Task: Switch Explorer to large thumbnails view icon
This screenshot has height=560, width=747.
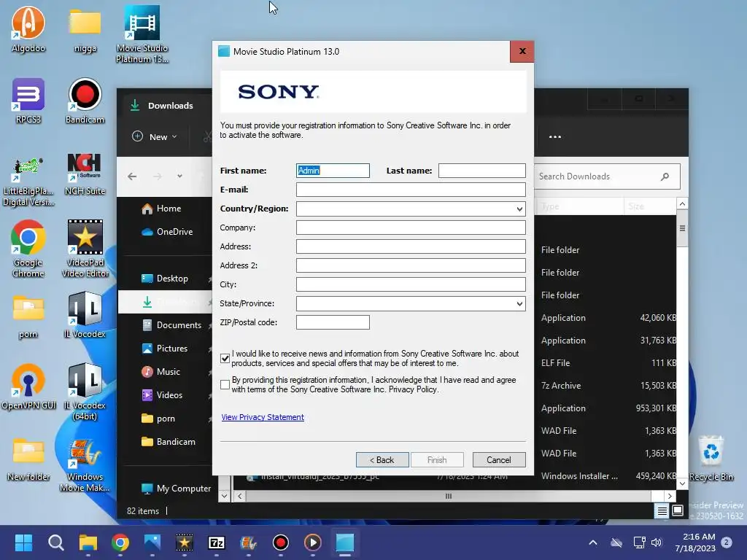Action: [x=678, y=511]
